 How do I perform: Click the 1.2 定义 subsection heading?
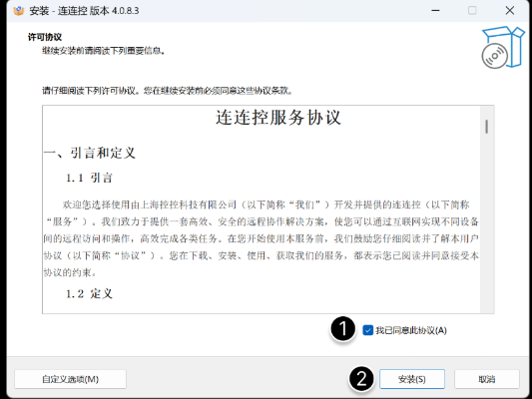[x=89, y=293]
